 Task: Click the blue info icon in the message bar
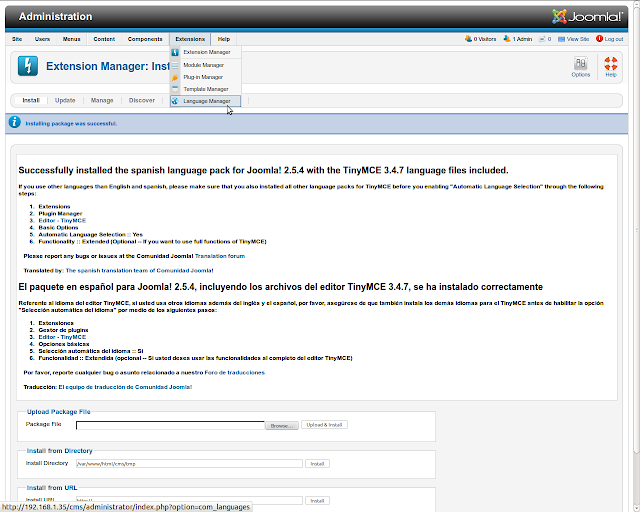[14, 122]
